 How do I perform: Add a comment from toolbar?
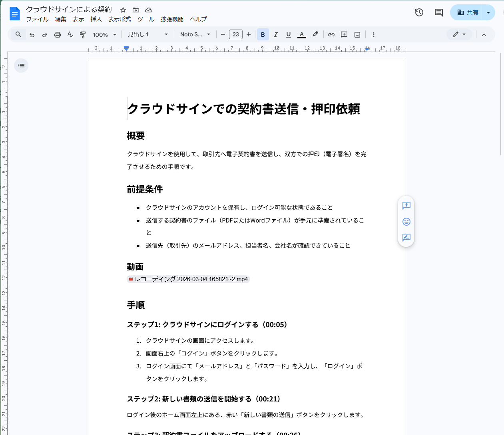tap(344, 35)
